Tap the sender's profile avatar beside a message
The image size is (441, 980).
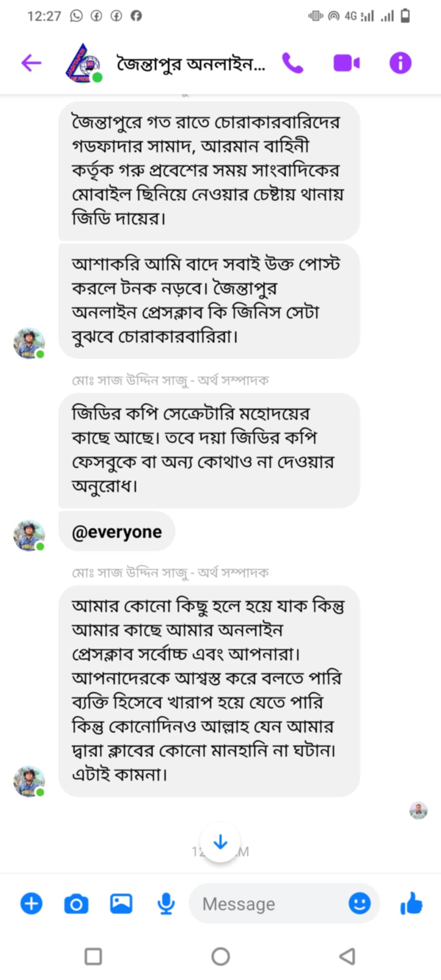[29, 780]
